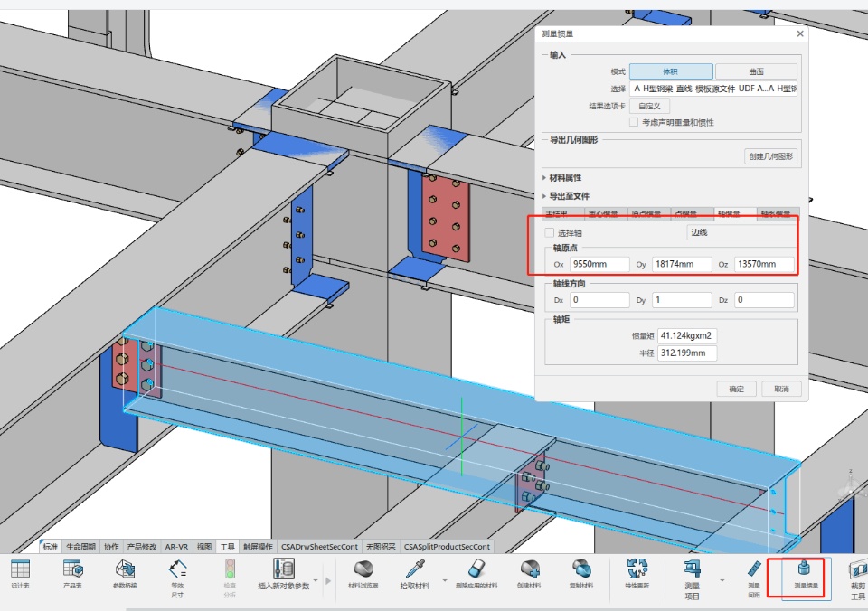868x611 pixels.
Task: Open the 边线 axis type dropdown
Action: tap(741, 232)
